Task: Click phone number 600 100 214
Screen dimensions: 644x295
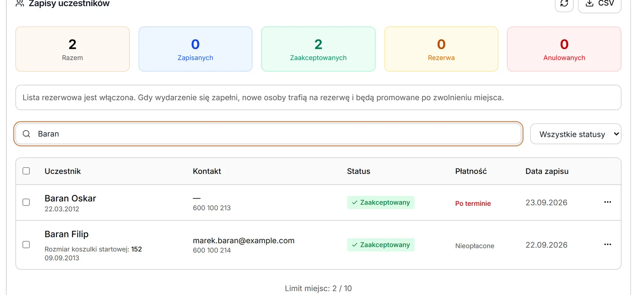Action: 212,250
